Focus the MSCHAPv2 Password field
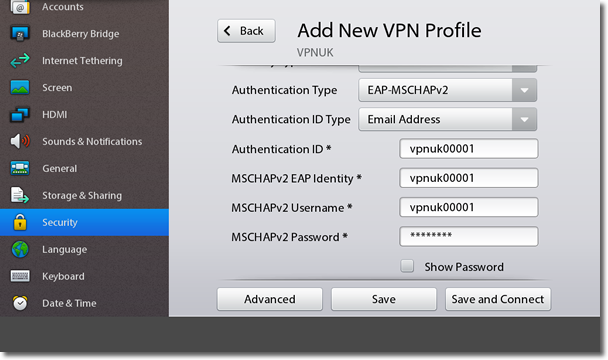608x360 pixels. point(468,236)
